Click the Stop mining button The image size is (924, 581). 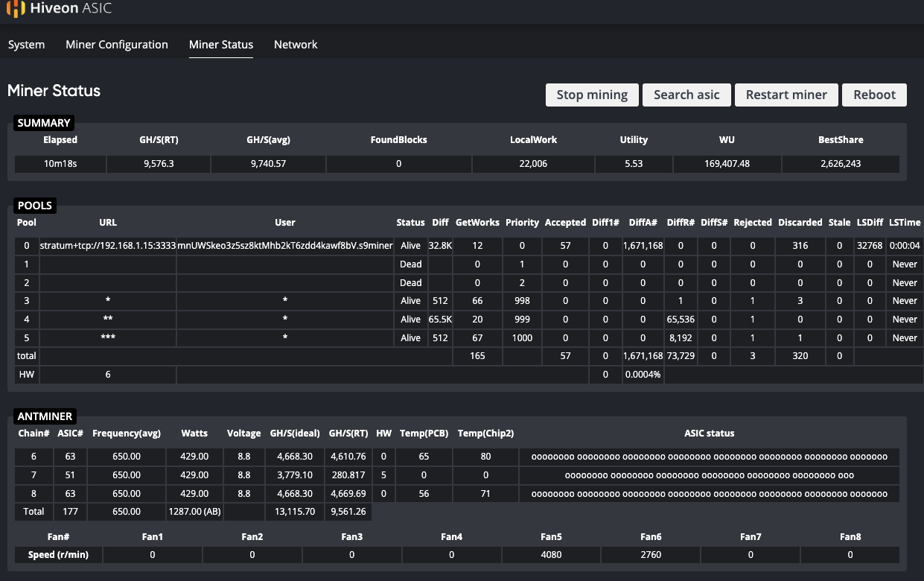click(592, 95)
